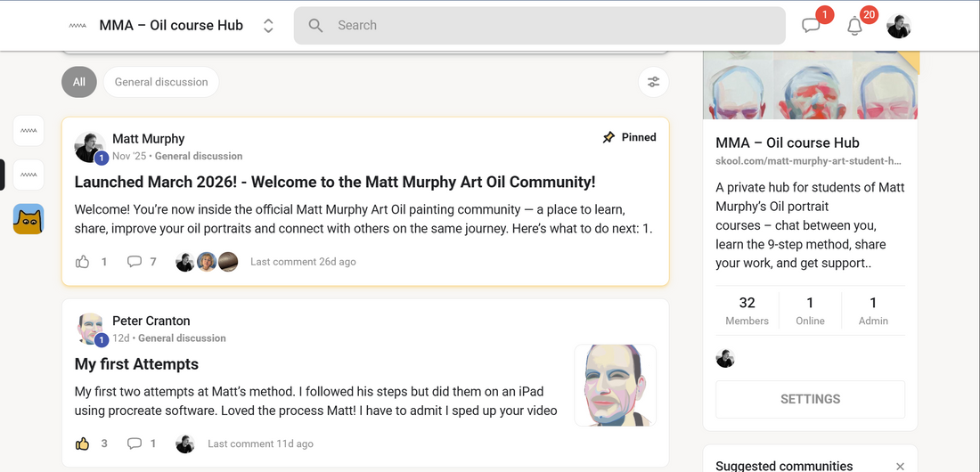Open the second community icon in left sidebar

pos(29,175)
